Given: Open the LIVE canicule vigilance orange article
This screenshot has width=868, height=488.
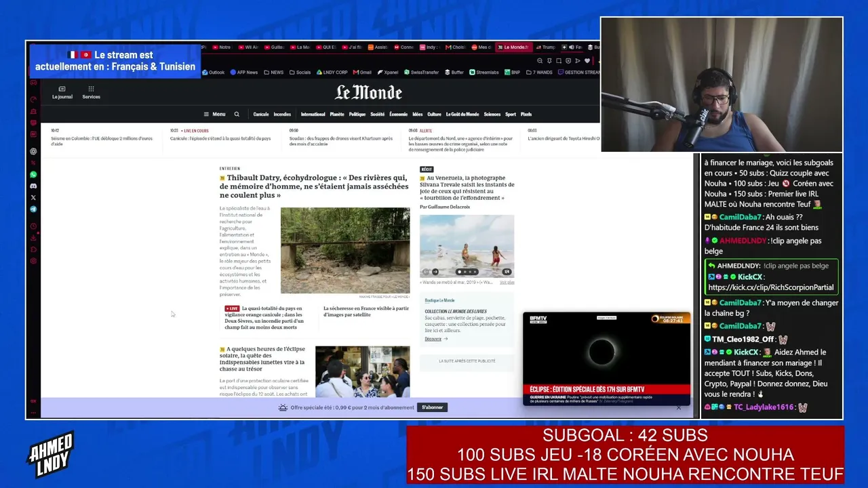Looking at the screenshot, I should [264, 318].
